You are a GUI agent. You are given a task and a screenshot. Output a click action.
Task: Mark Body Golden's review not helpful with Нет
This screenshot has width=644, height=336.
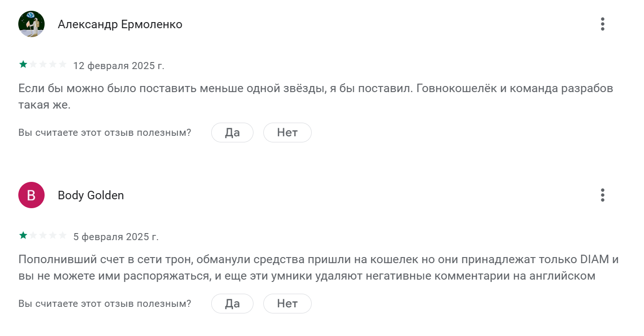pos(287,304)
